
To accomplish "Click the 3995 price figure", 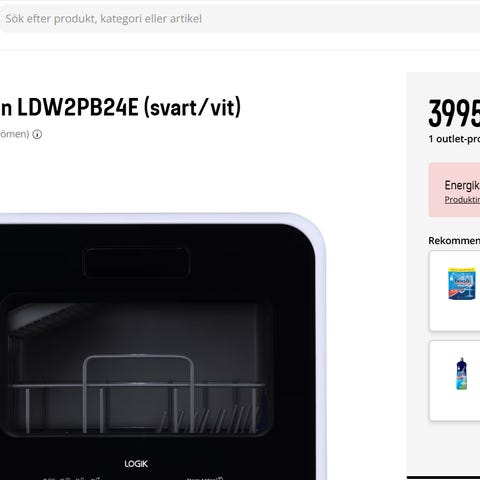I will pos(454,114).
